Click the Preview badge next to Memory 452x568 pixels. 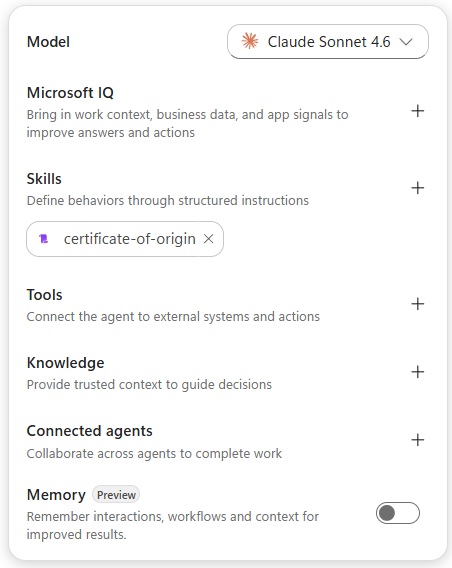click(x=116, y=495)
